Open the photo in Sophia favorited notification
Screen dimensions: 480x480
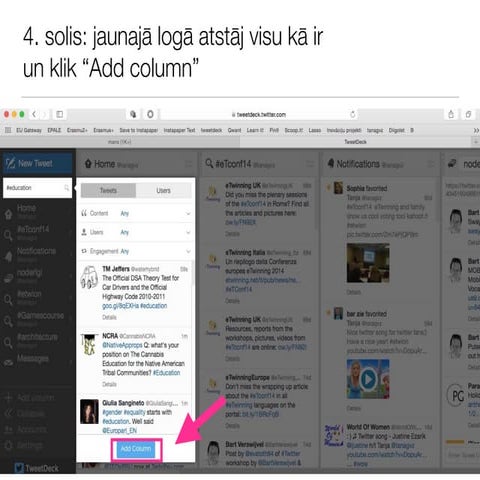coord(368,263)
